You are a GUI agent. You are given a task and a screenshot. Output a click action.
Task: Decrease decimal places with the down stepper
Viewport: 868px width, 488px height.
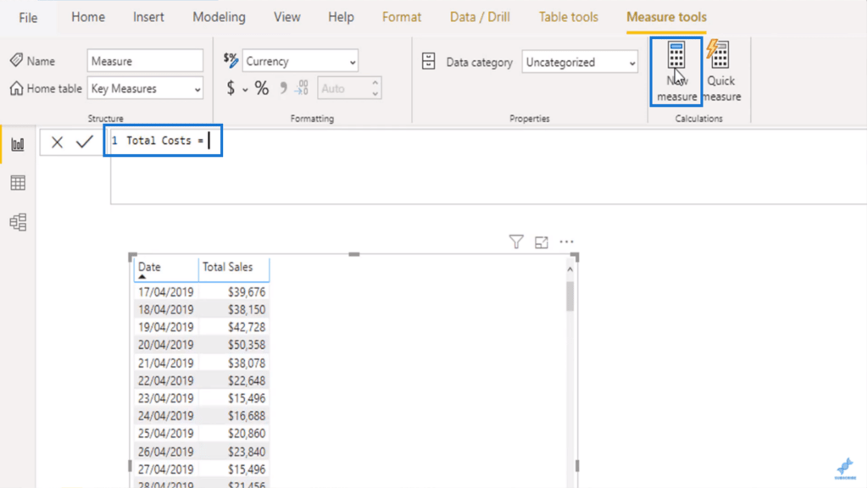(376, 94)
